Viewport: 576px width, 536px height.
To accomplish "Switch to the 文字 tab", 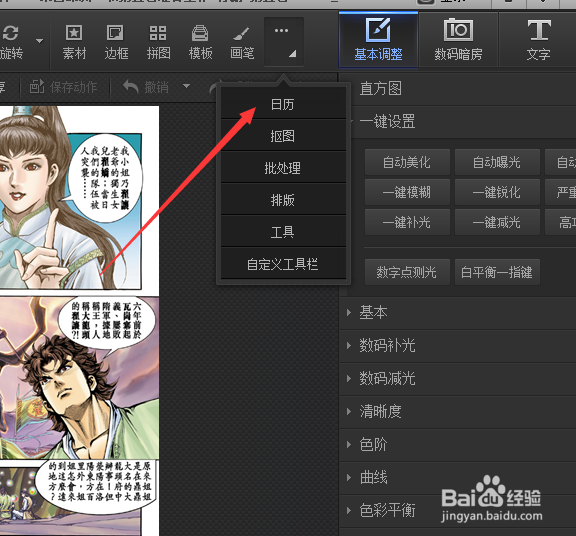I will click(x=538, y=40).
